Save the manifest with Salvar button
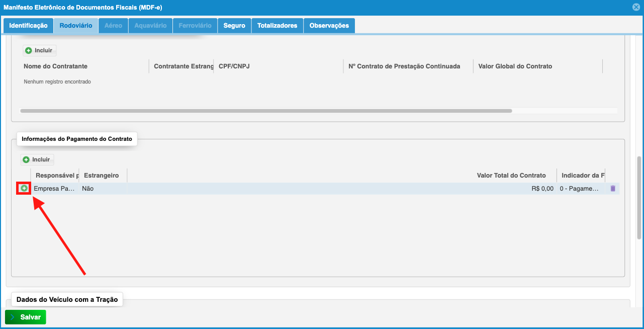Image resolution: width=644 pixels, height=329 pixels. pyautogui.click(x=26, y=317)
